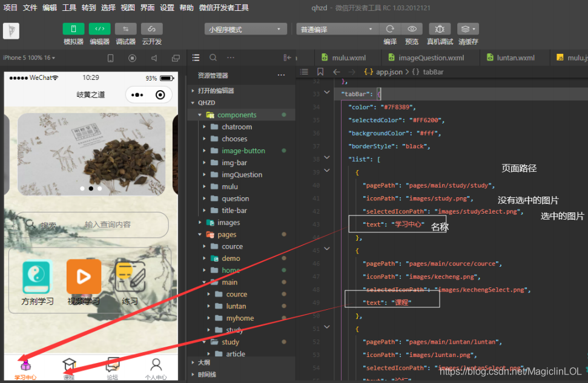The width and height of the screenshot is (588, 383).
Task: Tap the 视频学习 orange play icon in the simulator
Action: (84, 277)
